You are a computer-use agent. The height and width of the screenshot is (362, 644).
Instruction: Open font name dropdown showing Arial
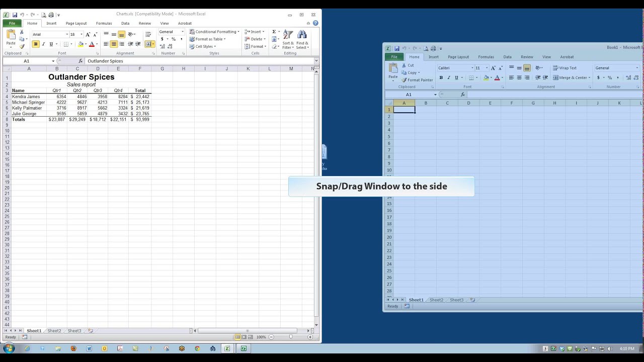click(67, 35)
